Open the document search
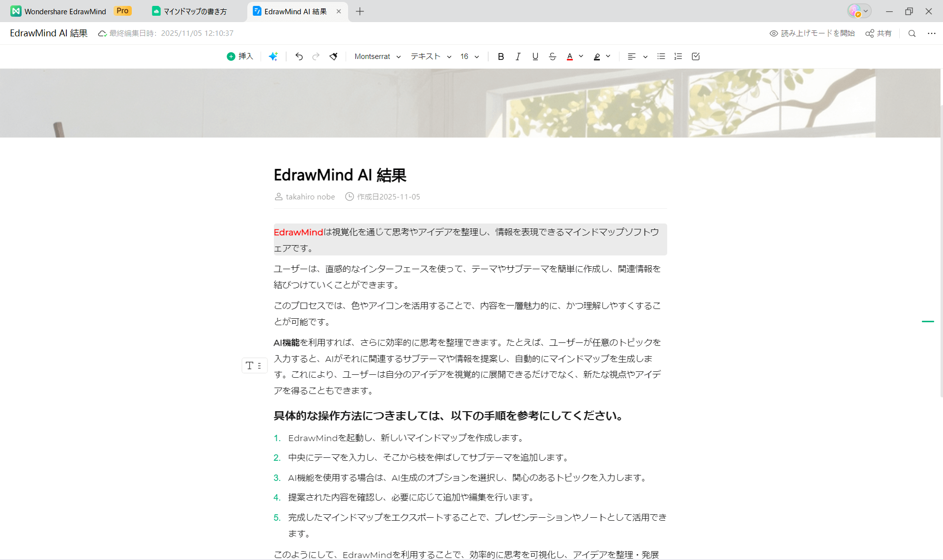The image size is (943, 560). [912, 33]
